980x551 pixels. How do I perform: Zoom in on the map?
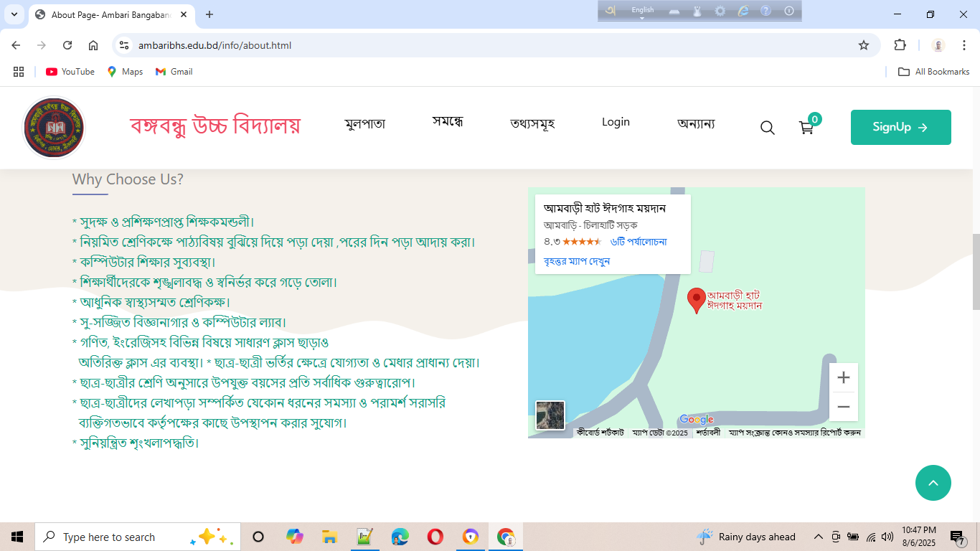tap(843, 377)
